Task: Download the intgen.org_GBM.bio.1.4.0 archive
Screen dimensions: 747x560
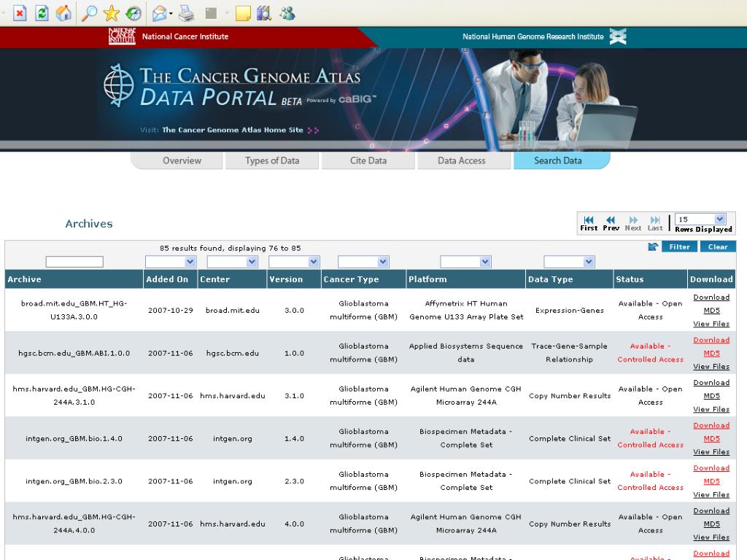Action: pos(711,425)
